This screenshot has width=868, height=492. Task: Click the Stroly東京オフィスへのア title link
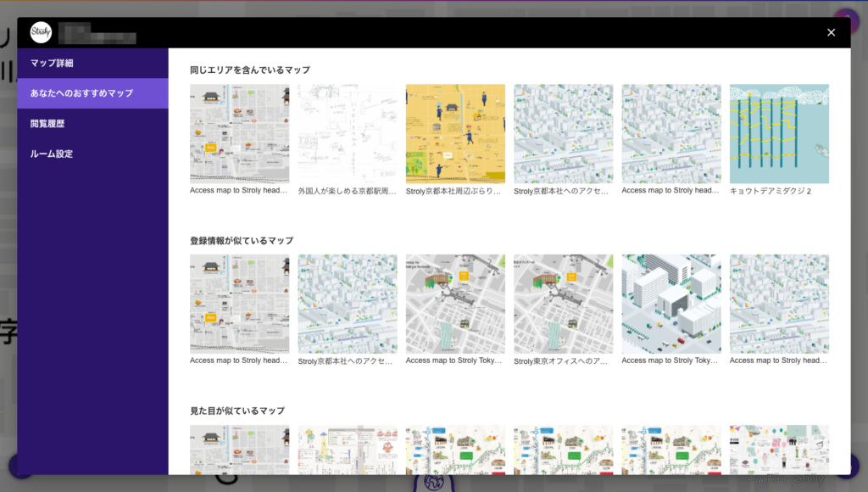pyautogui.click(x=561, y=361)
